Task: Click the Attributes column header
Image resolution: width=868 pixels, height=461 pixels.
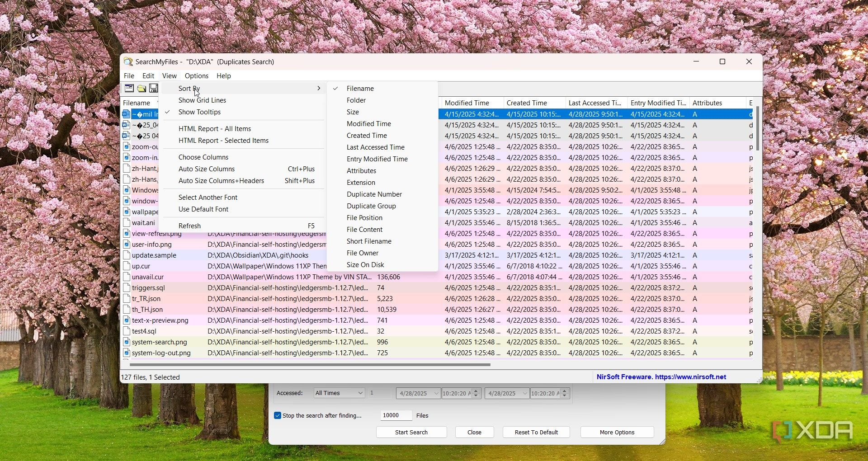Action: (717, 103)
